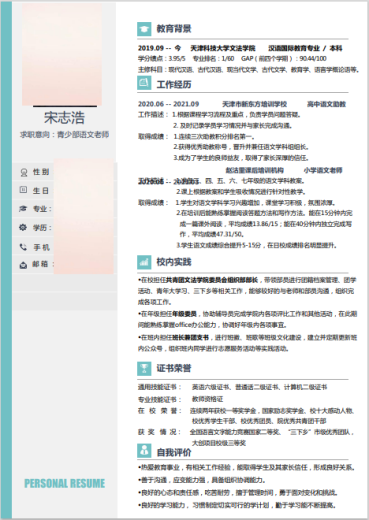Click the name 宋志浩
The height and width of the screenshot is (520, 369).
64,118
